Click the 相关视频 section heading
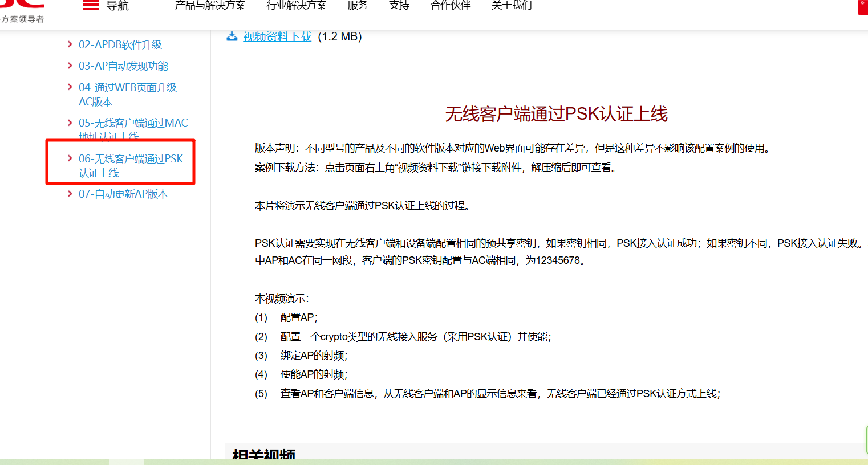 click(263, 455)
